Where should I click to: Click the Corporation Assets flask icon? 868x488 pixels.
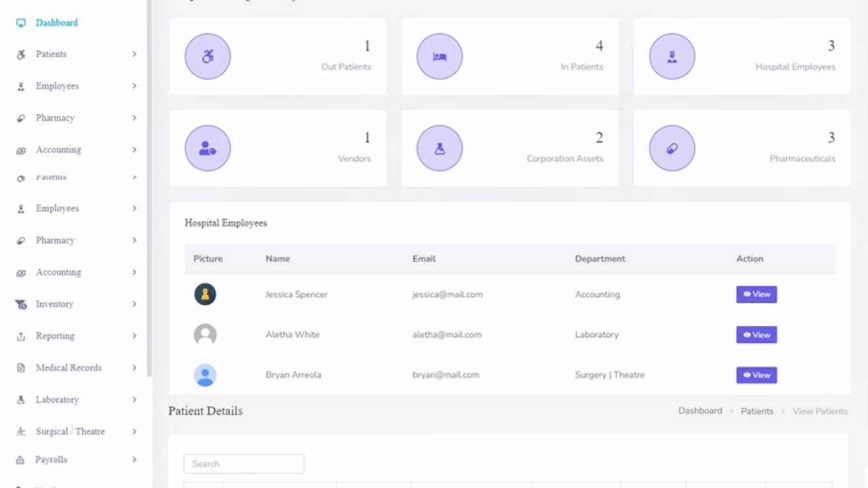(x=439, y=148)
